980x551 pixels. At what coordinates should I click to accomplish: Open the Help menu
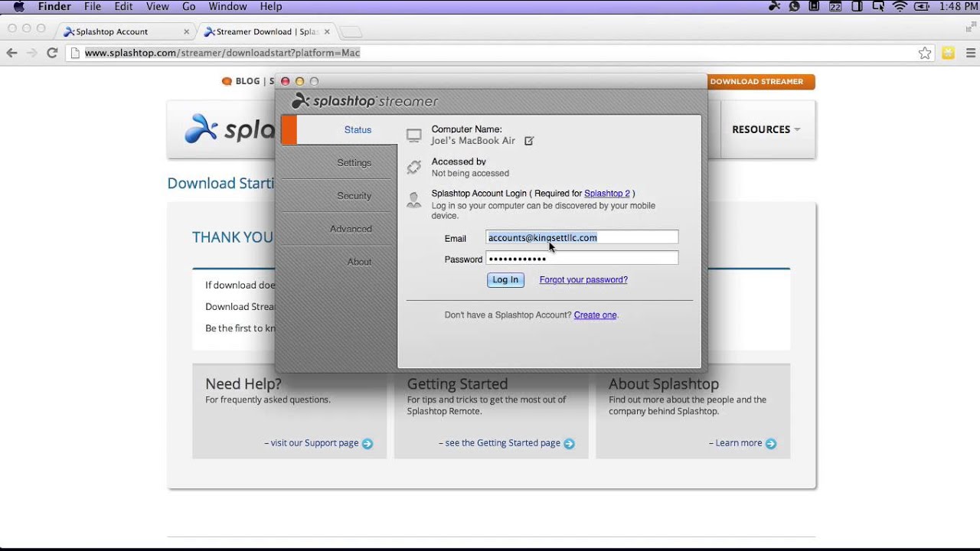pos(271,6)
